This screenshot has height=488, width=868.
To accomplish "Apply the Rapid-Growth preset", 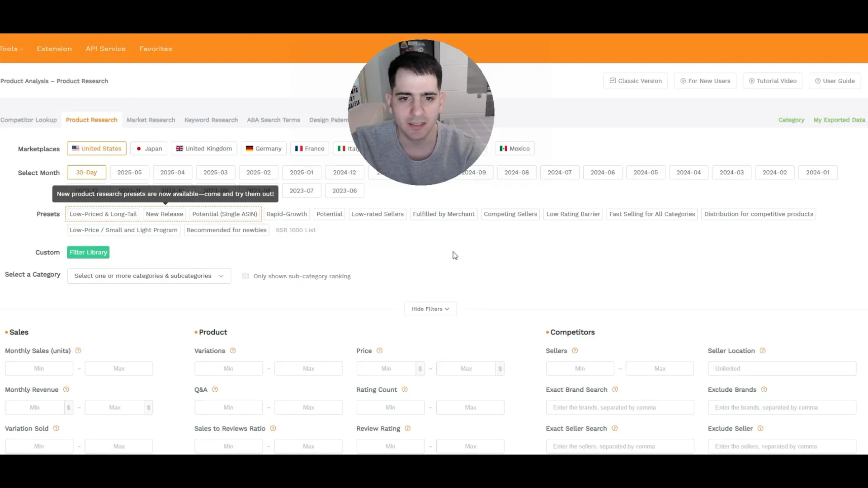I will [287, 214].
